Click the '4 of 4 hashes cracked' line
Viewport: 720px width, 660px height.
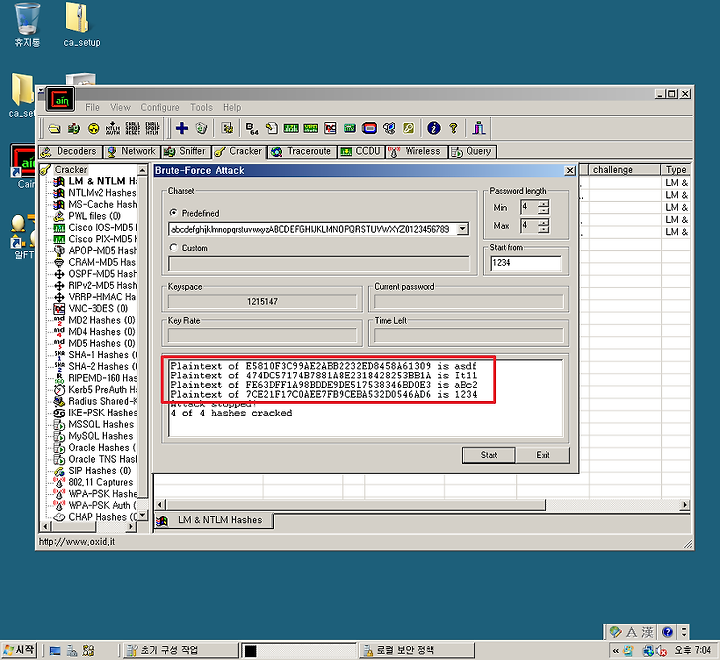(231, 413)
